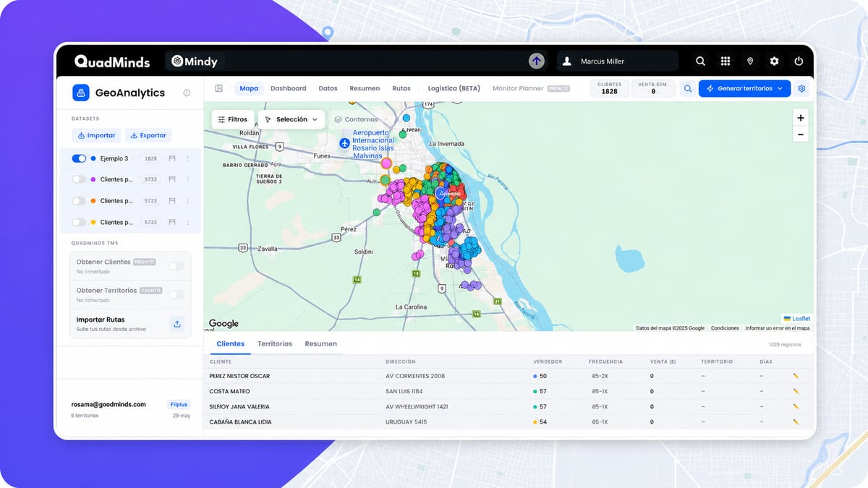The width and height of the screenshot is (868, 488).
Task: Click the AV CORRIENTES 2008 address cell
Action: pyautogui.click(x=415, y=376)
